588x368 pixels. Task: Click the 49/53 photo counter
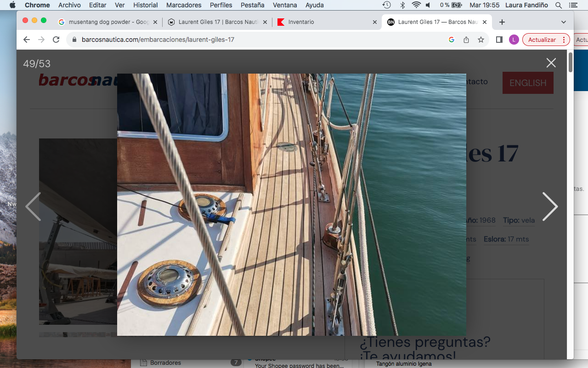pyautogui.click(x=37, y=63)
